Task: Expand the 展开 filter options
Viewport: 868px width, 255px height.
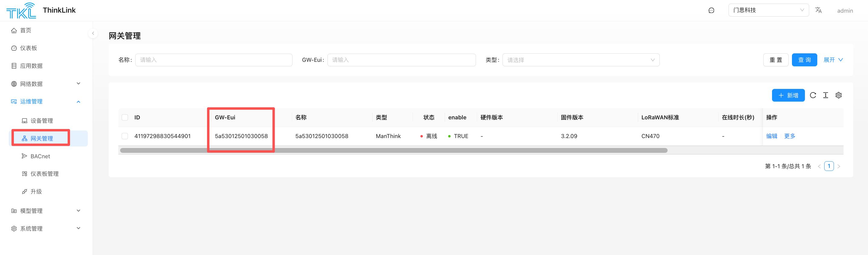Action: pyautogui.click(x=833, y=60)
